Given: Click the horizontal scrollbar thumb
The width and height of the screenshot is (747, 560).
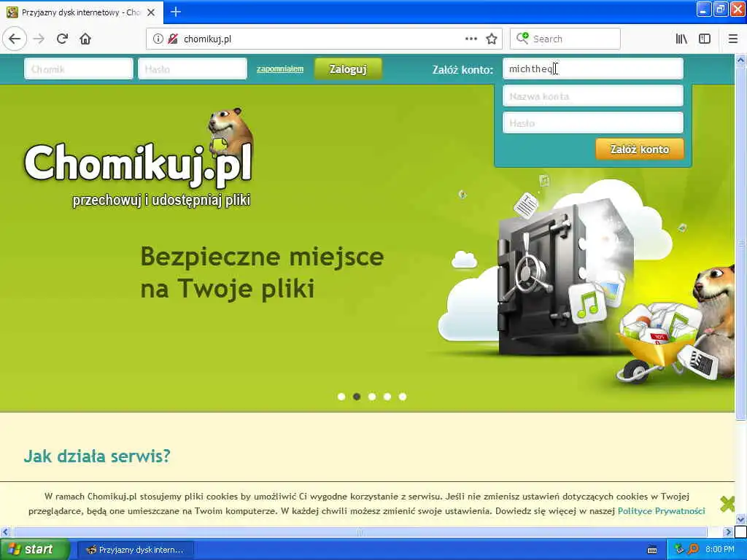Looking at the screenshot, I should point(360,532).
